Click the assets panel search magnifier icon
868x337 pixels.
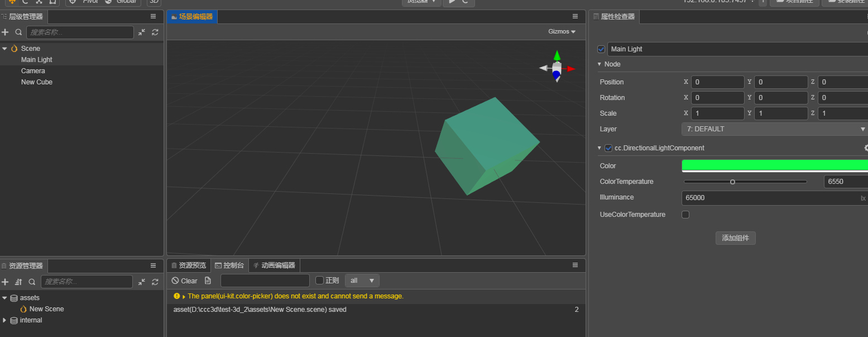32,282
